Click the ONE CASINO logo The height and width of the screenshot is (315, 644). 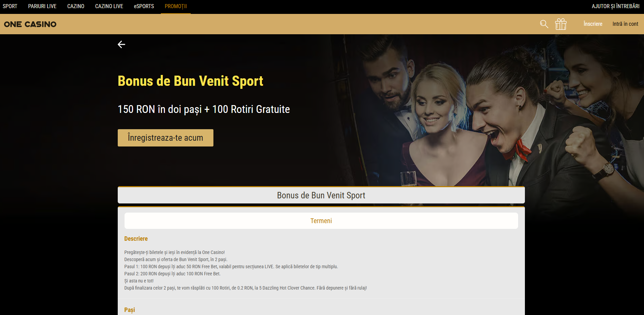30,24
